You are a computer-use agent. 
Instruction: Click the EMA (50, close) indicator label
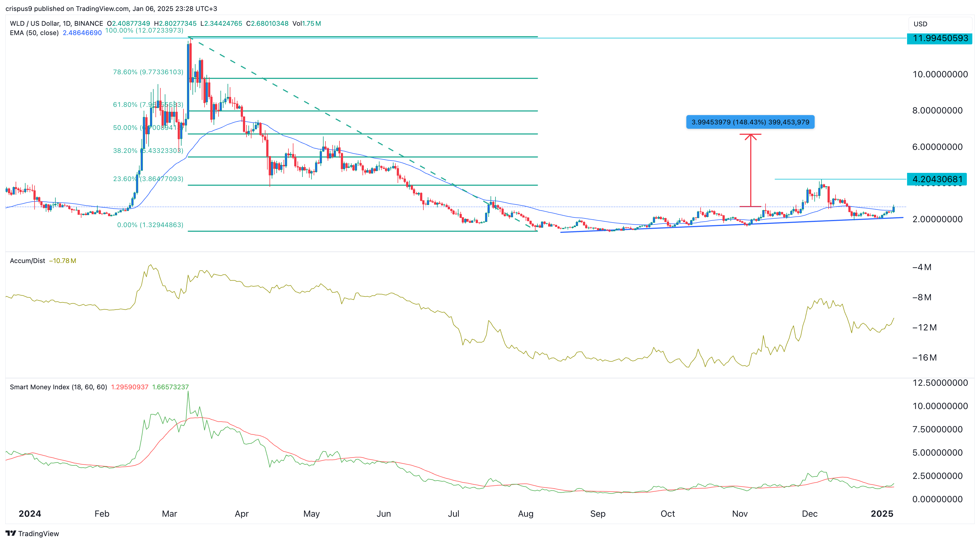(x=34, y=33)
